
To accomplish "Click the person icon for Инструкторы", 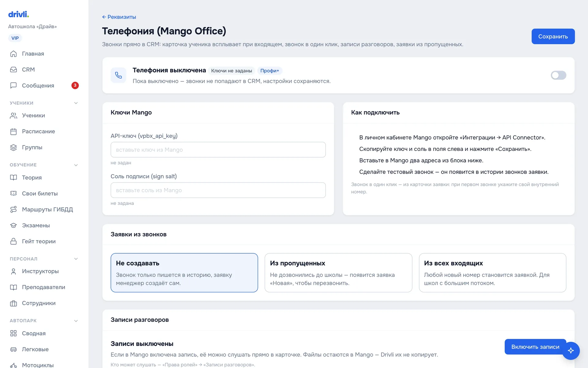I will click(13, 271).
